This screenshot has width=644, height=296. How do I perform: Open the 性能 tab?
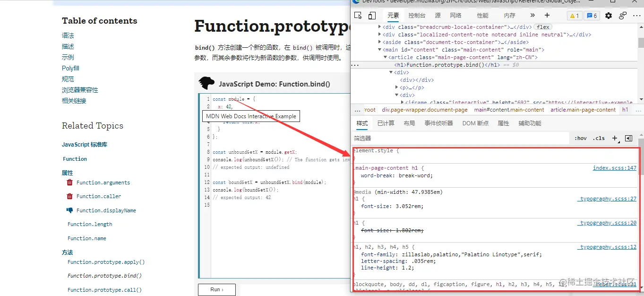(483, 16)
